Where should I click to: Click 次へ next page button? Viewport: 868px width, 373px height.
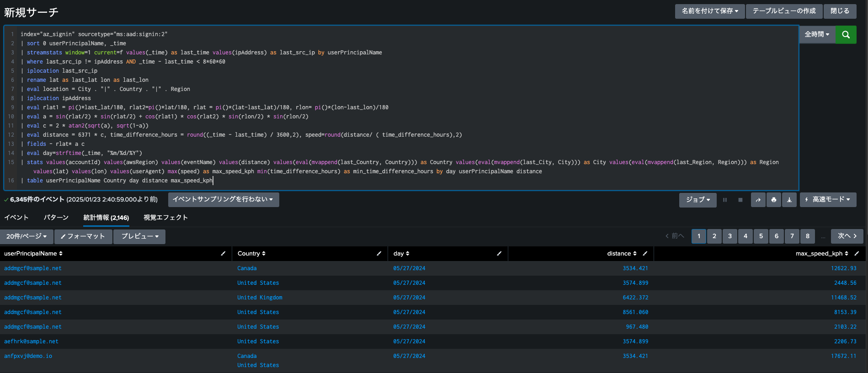click(847, 236)
